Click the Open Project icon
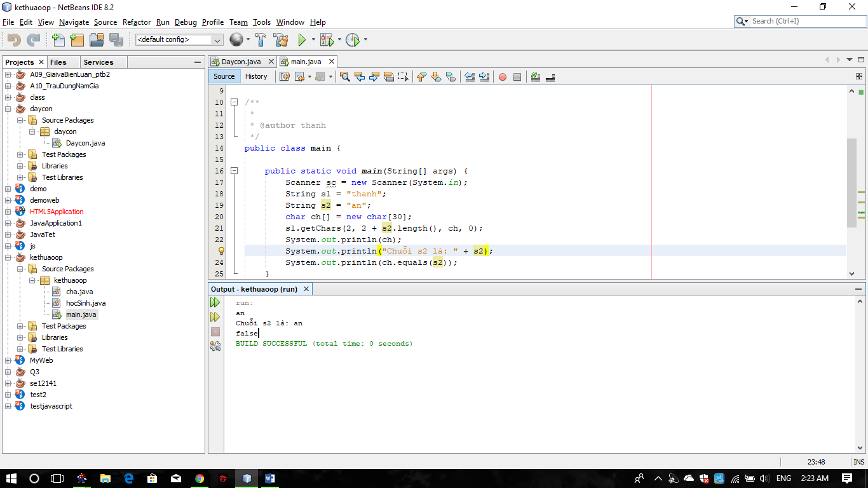The height and width of the screenshot is (488, 868). click(97, 39)
